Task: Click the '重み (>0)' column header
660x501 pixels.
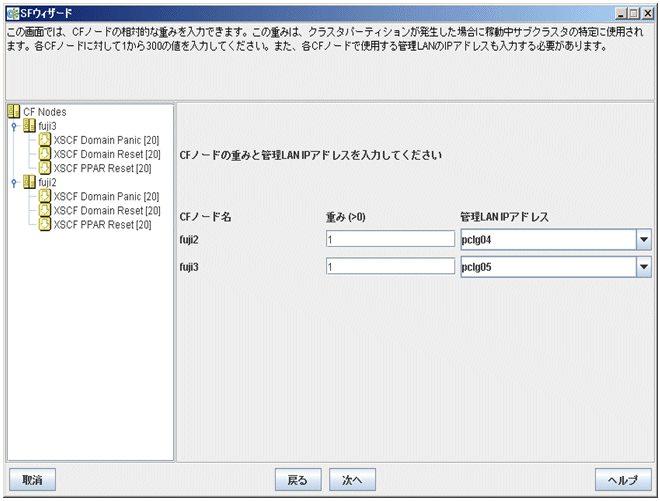Action: tap(346, 217)
